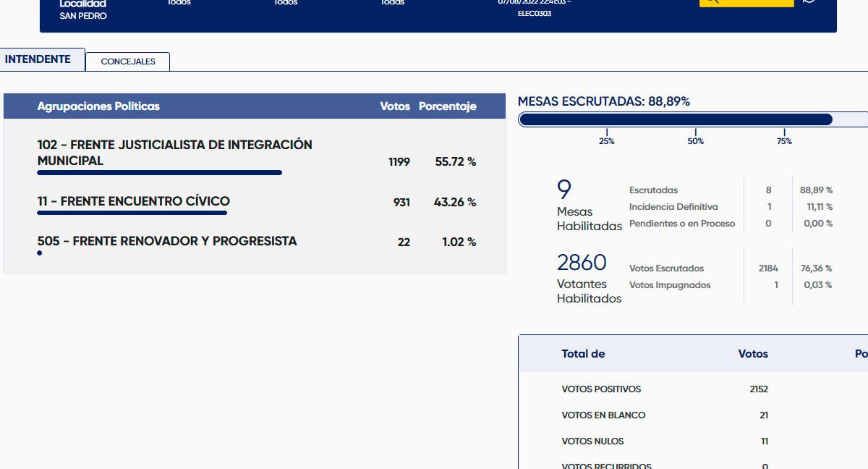Click the 11 - Frente Encuentro Cívico entry
Viewport: 868px width, 469px height.
[x=133, y=201]
